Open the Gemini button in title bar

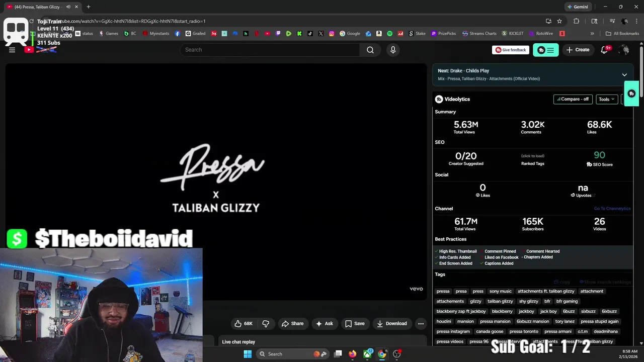pyautogui.click(x=578, y=7)
